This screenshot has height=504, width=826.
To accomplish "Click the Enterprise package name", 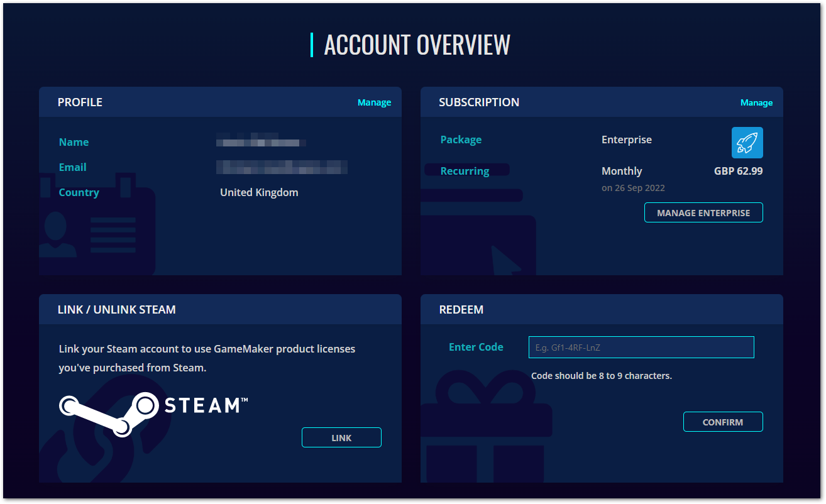I will (x=626, y=140).
